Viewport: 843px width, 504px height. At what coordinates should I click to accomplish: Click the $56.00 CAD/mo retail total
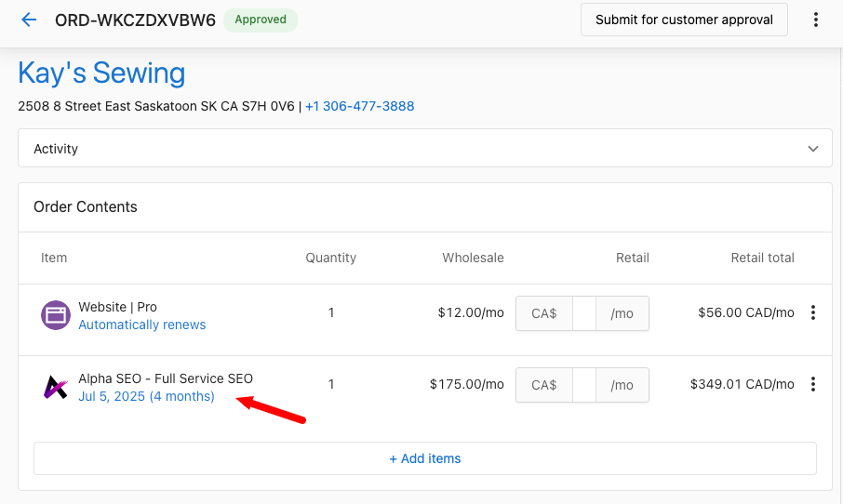pyautogui.click(x=746, y=312)
